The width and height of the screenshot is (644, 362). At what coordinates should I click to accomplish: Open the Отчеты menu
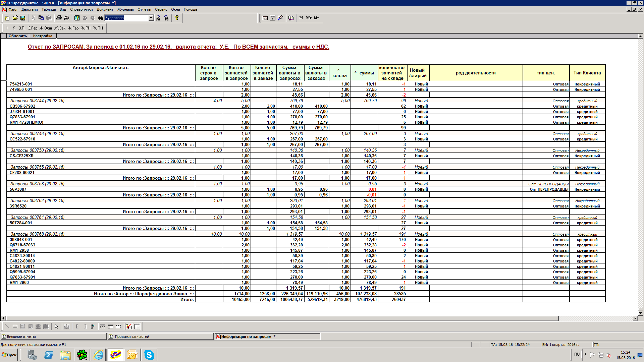[x=144, y=9]
